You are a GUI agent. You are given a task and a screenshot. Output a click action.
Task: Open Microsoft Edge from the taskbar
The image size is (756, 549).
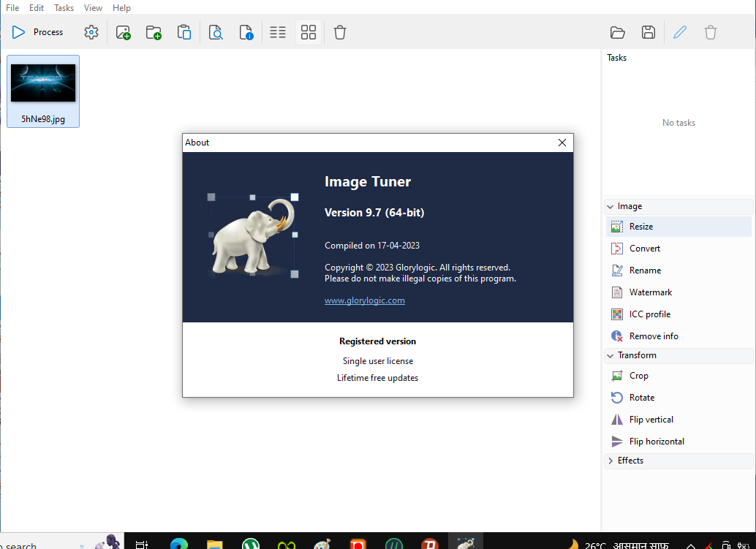tap(179, 544)
